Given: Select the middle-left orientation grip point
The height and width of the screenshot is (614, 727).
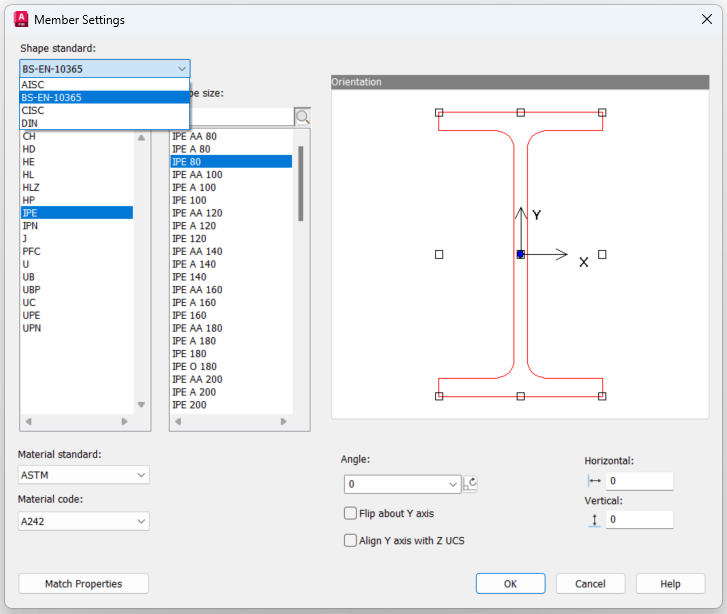Looking at the screenshot, I should point(439,255).
